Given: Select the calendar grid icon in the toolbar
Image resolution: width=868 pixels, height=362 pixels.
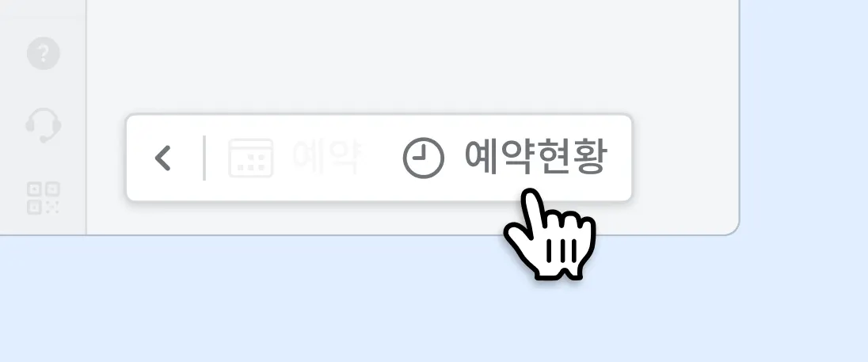Looking at the screenshot, I should (x=251, y=158).
